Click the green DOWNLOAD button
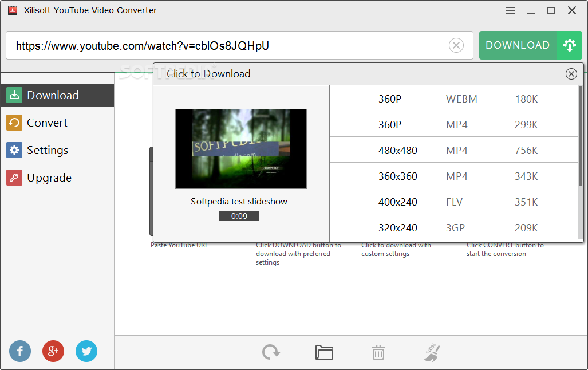The width and height of the screenshot is (588, 370). click(518, 45)
